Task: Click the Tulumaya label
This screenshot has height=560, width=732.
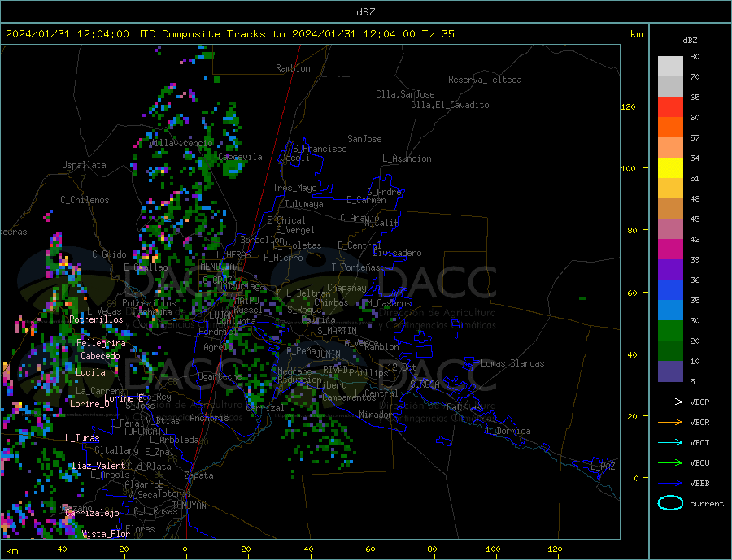Action: point(303,204)
